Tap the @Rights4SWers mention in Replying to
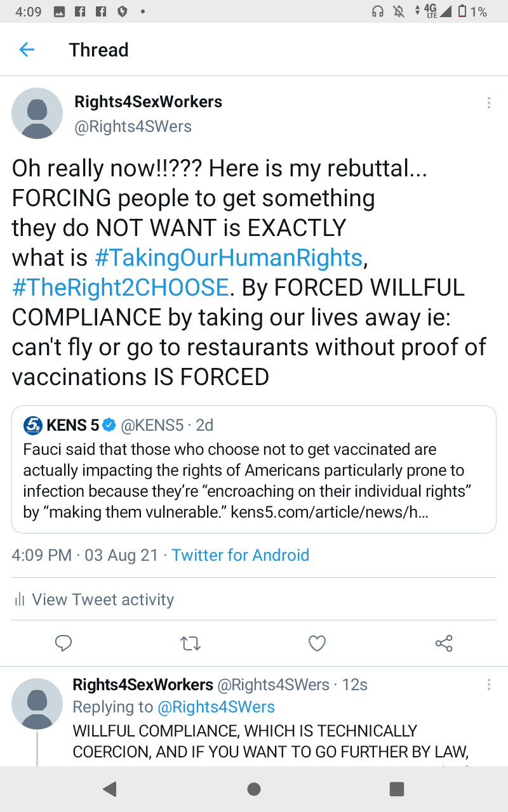The height and width of the screenshot is (812, 508). pyautogui.click(x=216, y=707)
